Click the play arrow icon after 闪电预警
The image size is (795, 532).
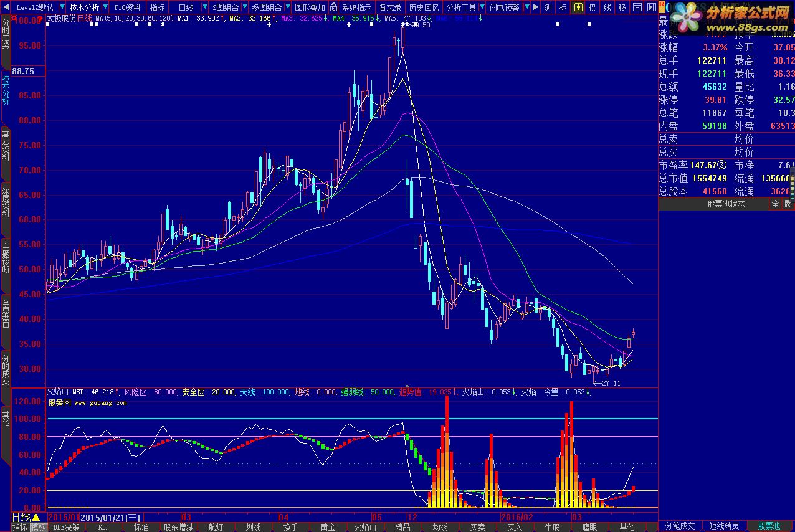click(x=536, y=7)
